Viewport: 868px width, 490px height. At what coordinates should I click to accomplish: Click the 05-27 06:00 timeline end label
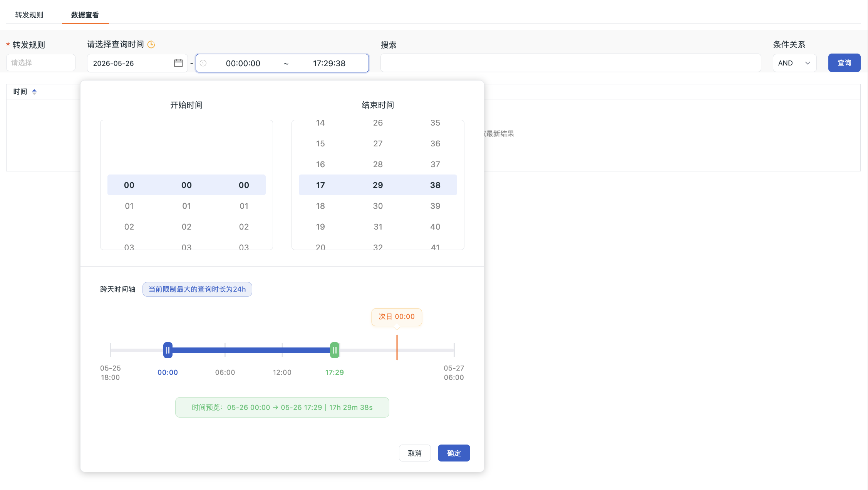click(x=454, y=373)
